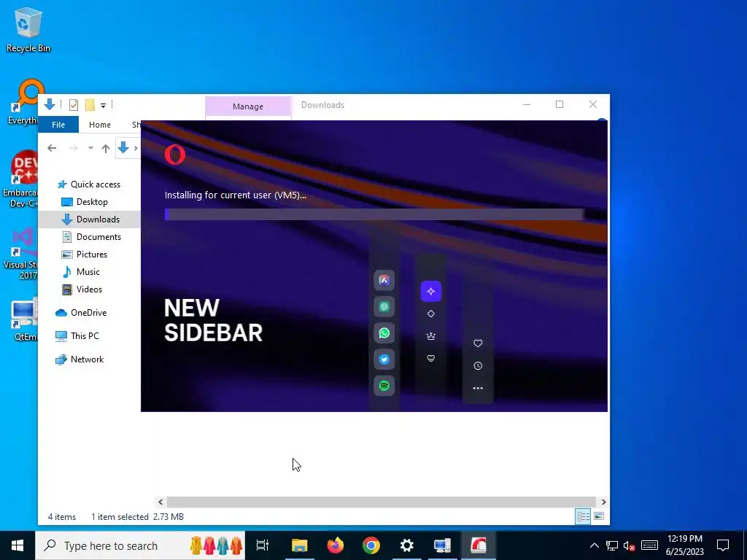Image resolution: width=747 pixels, height=560 pixels.
Task: Click the network status tray icon
Action: [612, 545]
